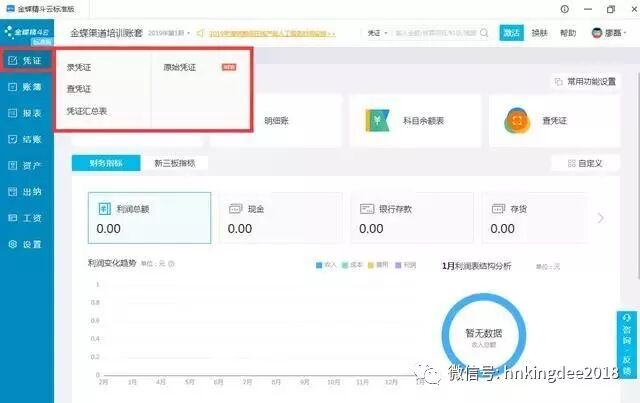Select 凭证汇总表 in the flyout menu
This screenshot has height=403, width=640.
point(87,111)
